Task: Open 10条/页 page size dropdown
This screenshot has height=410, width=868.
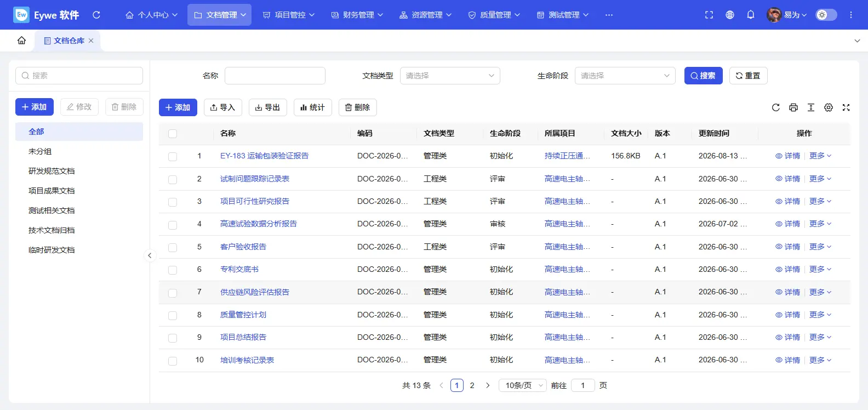Action: [523, 385]
